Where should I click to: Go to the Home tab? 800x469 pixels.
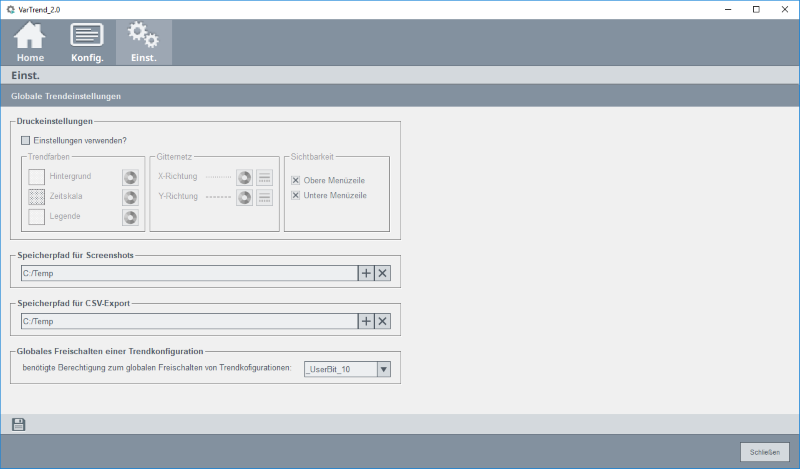[30, 42]
